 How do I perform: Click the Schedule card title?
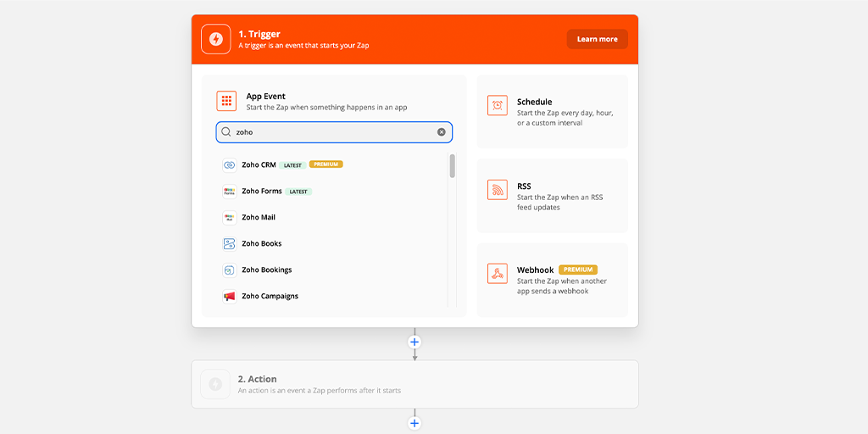tap(534, 102)
